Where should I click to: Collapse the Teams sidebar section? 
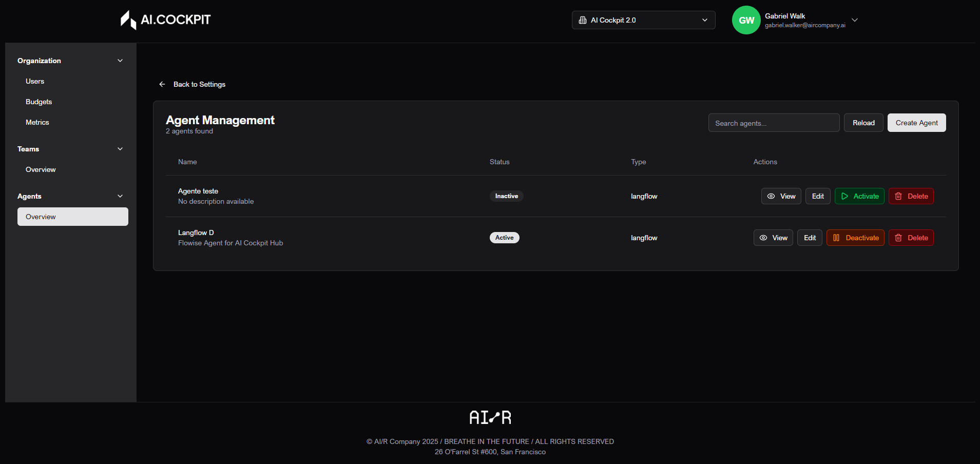click(x=120, y=149)
